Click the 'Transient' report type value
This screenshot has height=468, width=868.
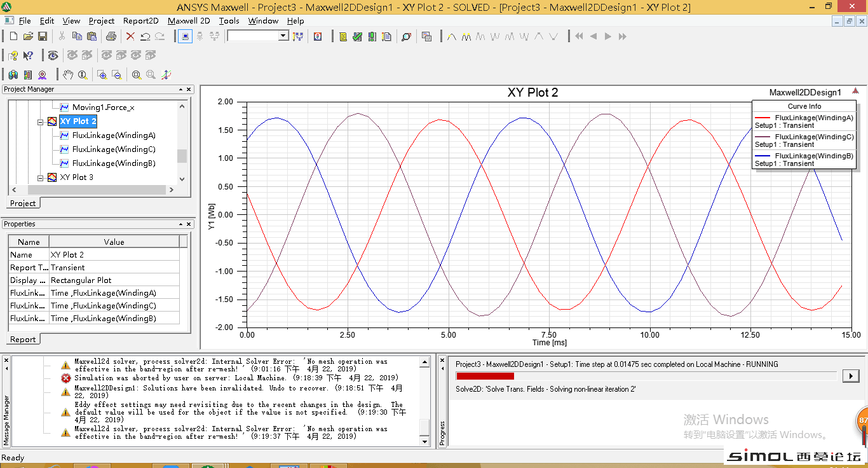pyautogui.click(x=114, y=267)
